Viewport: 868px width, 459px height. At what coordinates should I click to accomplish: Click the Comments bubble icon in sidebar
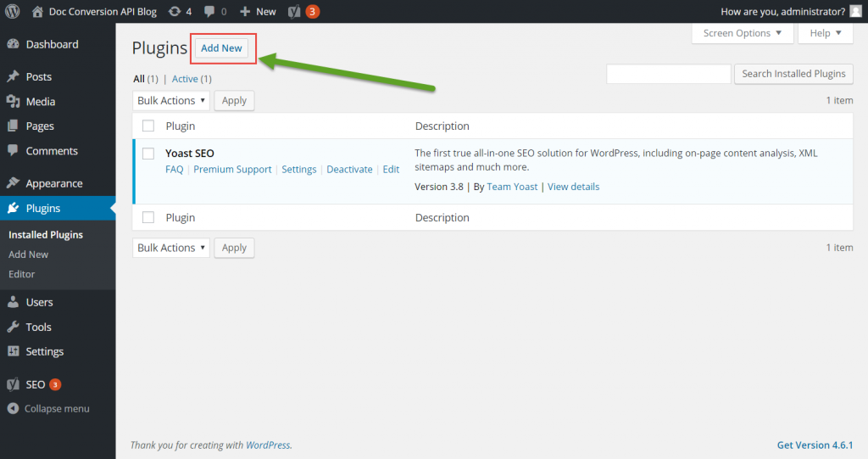[14, 150]
